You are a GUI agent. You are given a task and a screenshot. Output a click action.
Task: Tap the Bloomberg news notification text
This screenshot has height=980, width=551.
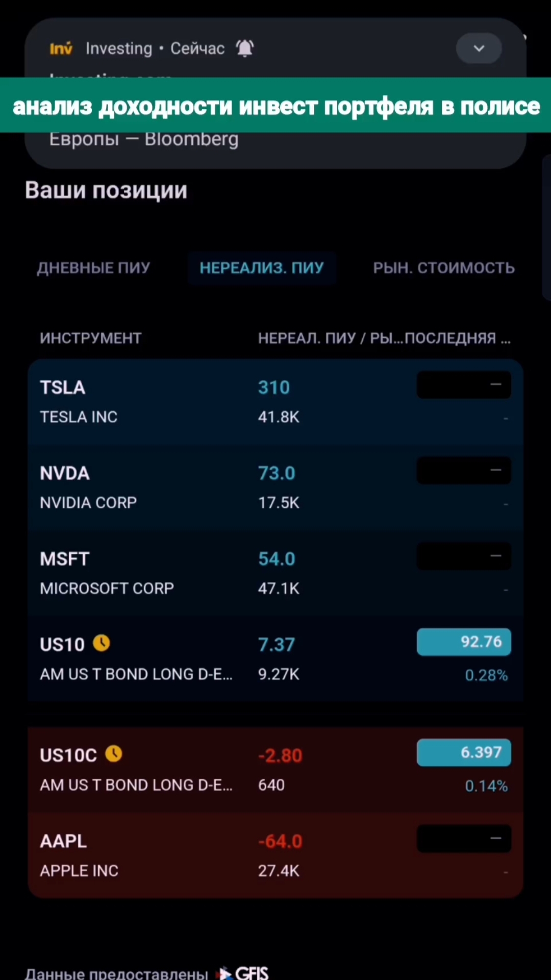[x=144, y=139]
